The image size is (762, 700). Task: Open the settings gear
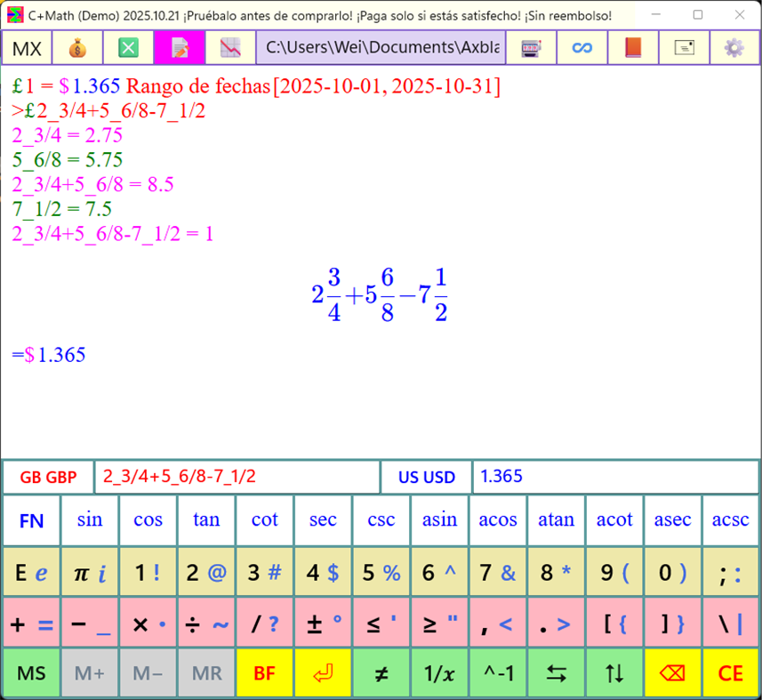[734, 47]
